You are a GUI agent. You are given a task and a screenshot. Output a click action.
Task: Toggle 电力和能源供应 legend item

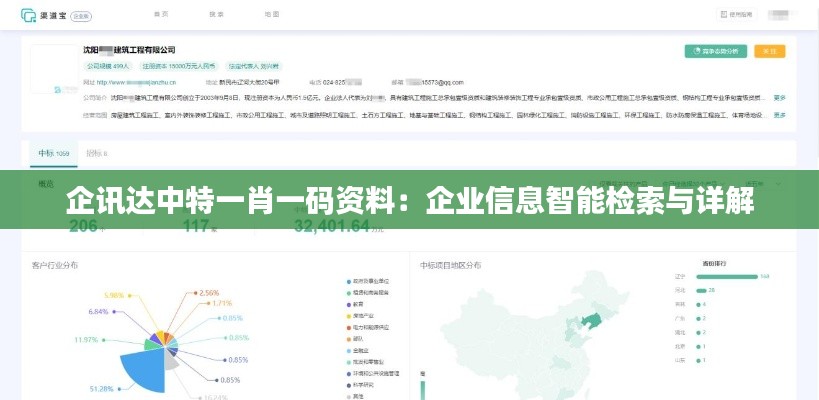[368, 327]
